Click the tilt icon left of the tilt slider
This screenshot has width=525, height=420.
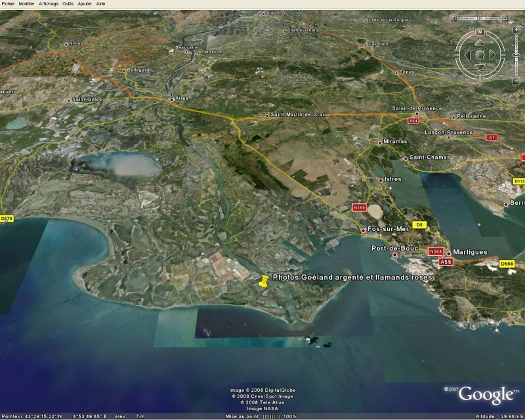pos(453,18)
